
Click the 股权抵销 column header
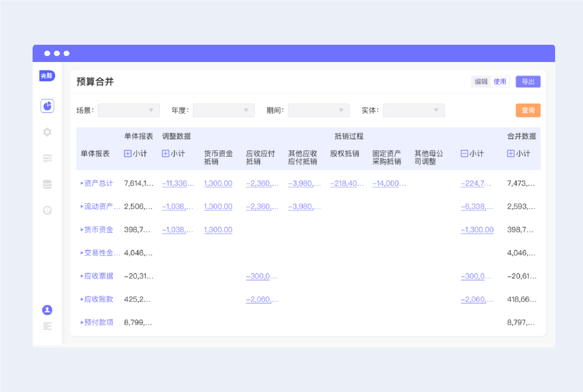pyautogui.click(x=345, y=153)
